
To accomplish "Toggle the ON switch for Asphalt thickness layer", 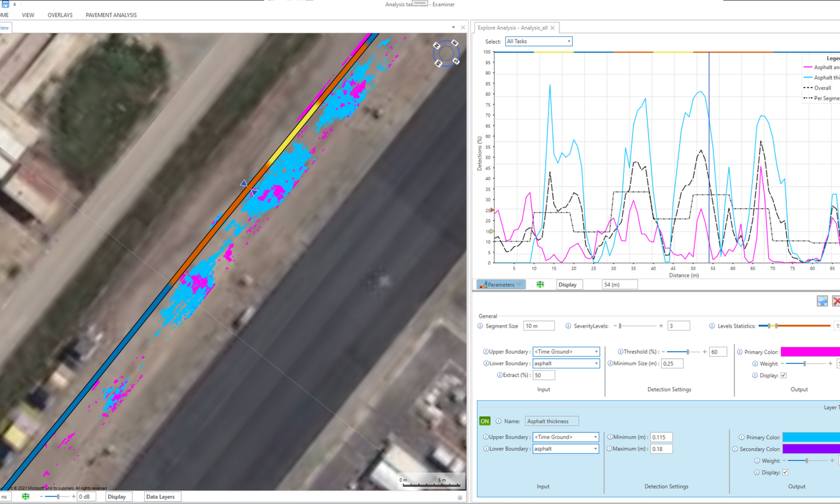I will (484, 421).
